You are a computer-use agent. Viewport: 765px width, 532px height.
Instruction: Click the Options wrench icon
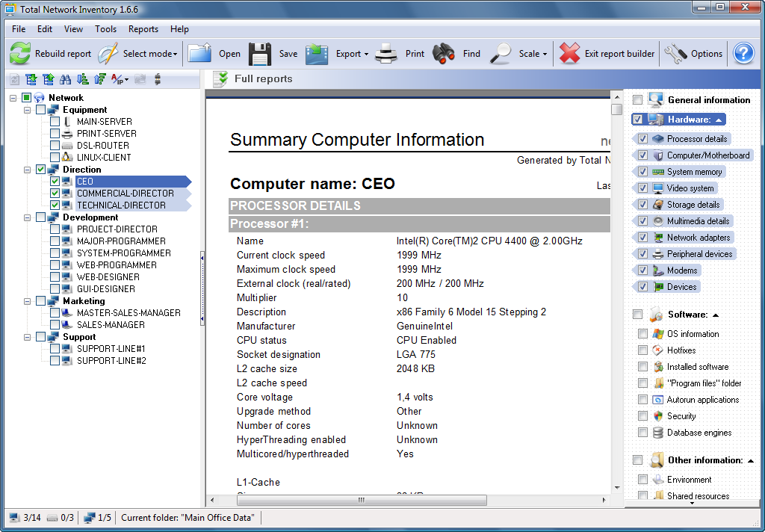pyautogui.click(x=675, y=53)
